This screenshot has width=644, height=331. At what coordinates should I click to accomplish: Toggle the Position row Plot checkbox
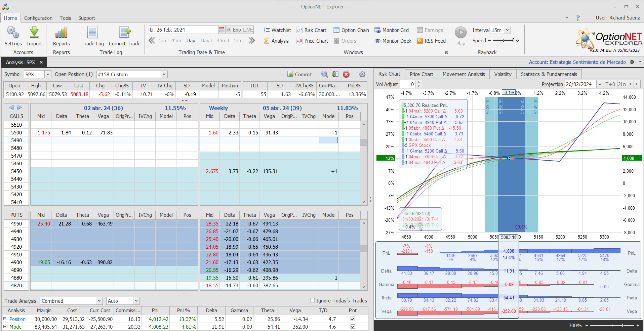(x=353, y=319)
